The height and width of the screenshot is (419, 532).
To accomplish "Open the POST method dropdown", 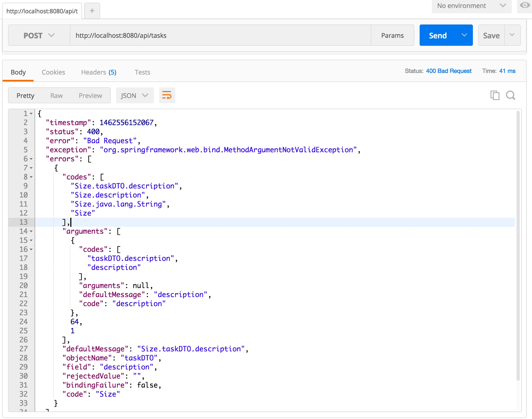I will coord(39,35).
